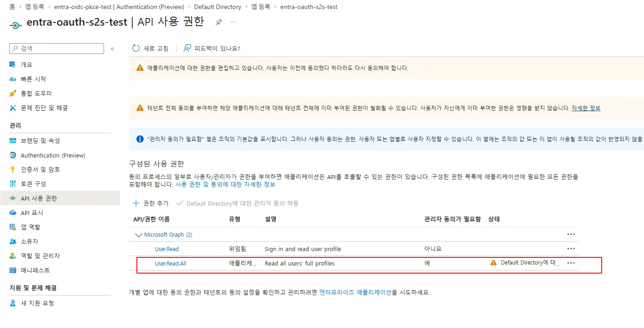Screen dimensions: 644x328
Task: Click the Authentication (Preview) sidebar icon
Action: (x=13, y=155)
